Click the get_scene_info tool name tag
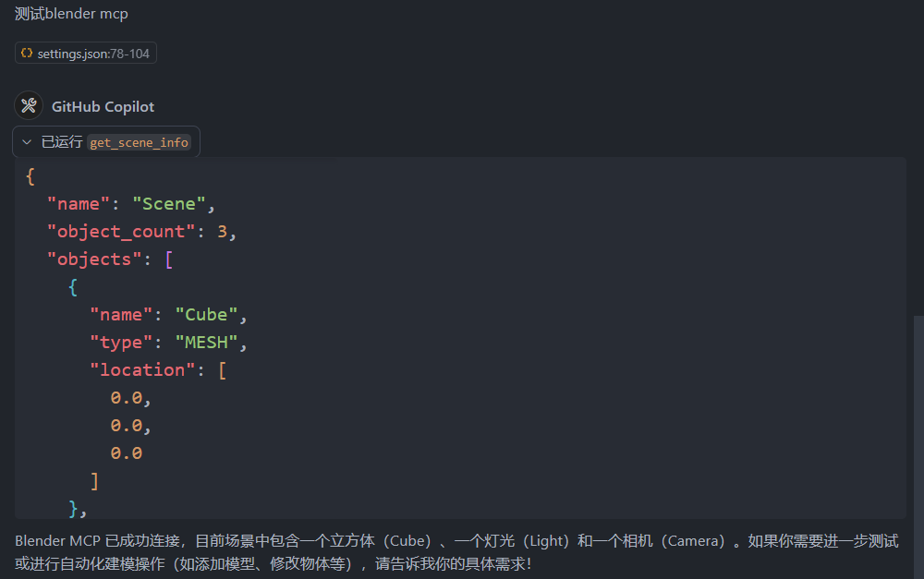Screen dimensions: 924x579 (x=140, y=142)
